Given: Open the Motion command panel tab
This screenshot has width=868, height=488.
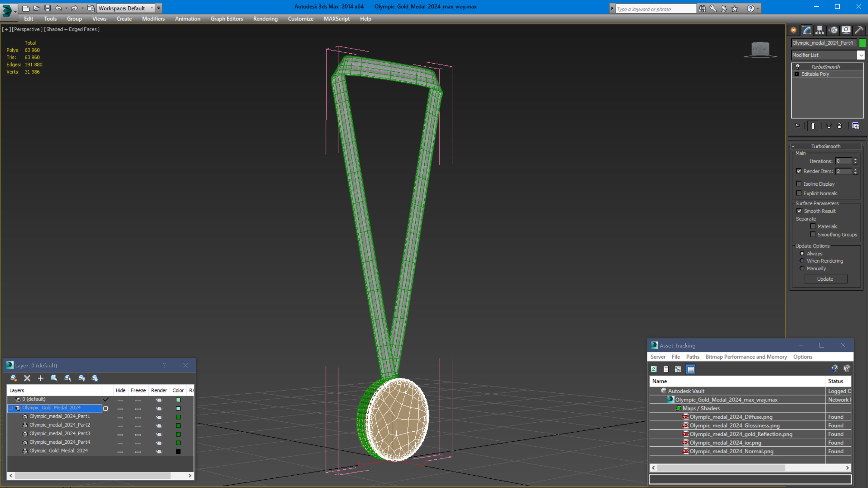Looking at the screenshot, I should 833,30.
